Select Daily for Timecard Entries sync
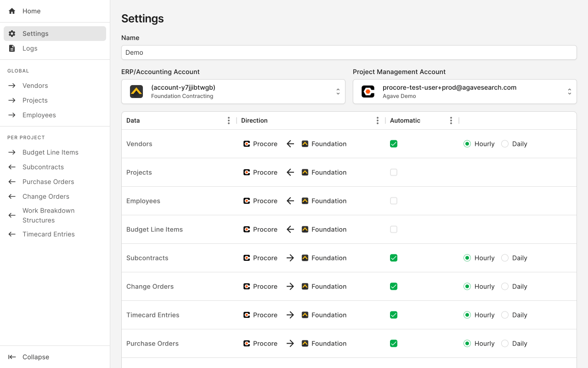The height and width of the screenshot is (368, 588). coord(505,315)
